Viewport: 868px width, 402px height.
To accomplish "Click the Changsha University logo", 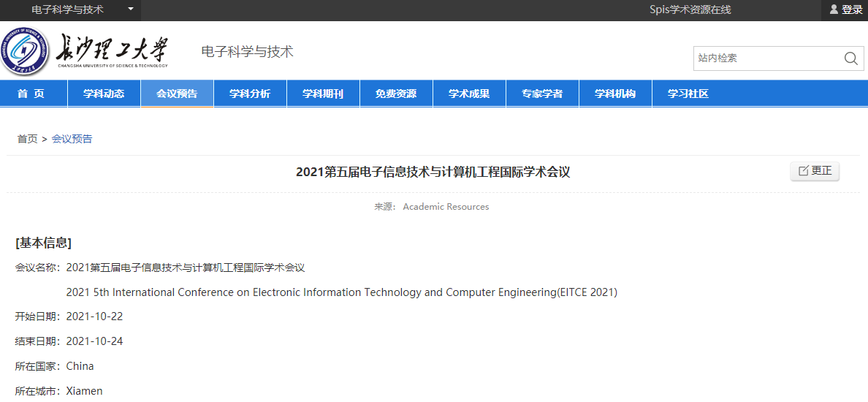I will 84,51.
